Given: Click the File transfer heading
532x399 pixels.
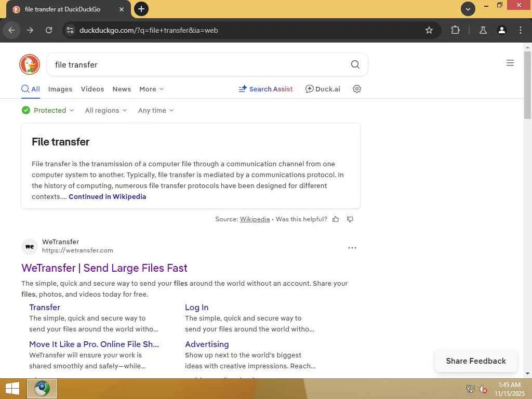Looking at the screenshot, I should [x=60, y=142].
